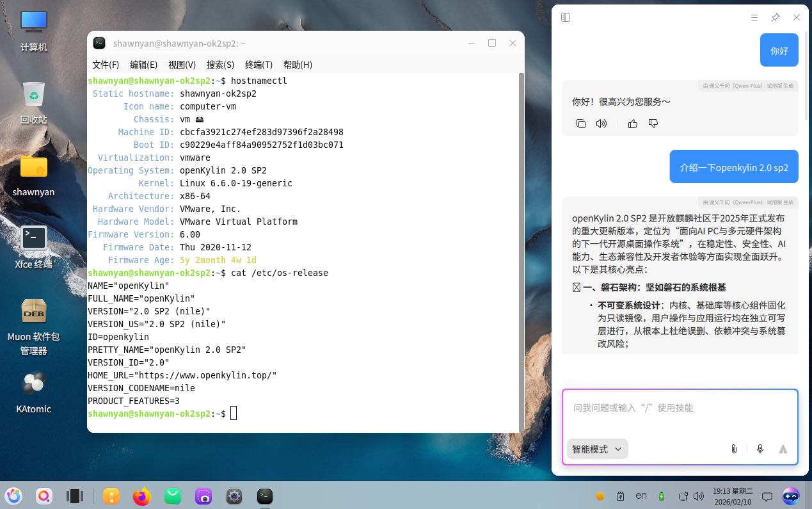Launch Firefox from the taskbar
Image resolution: width=812 pixels, height=509 pixels.
(x=142, y=496)
